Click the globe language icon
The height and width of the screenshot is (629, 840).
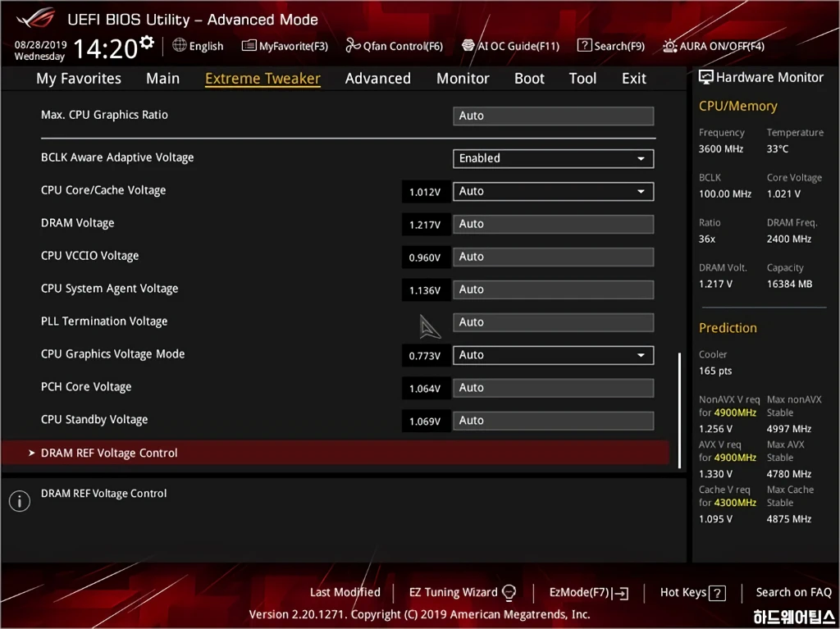coord(180,46)
